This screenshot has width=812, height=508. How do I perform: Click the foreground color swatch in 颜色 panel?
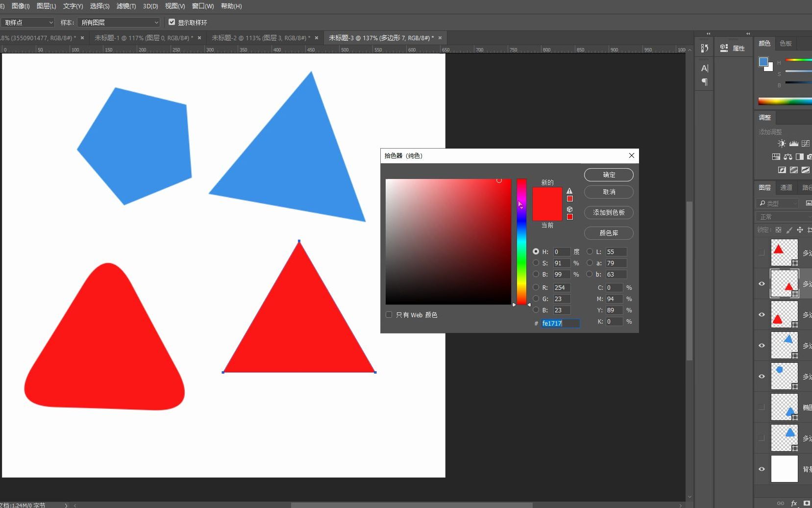(x=763, y=62)
